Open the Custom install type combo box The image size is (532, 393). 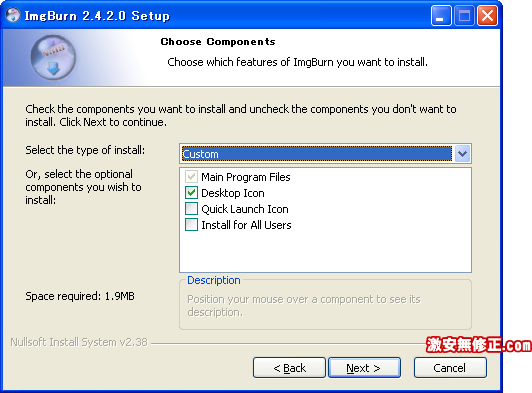pyautogui.click(x=325, y=154)
